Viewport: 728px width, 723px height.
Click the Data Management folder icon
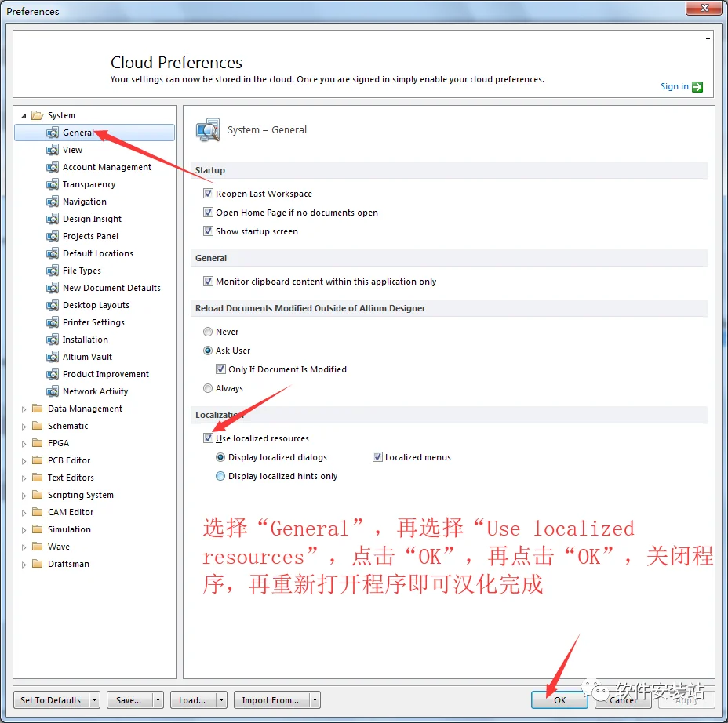(37, 409)
